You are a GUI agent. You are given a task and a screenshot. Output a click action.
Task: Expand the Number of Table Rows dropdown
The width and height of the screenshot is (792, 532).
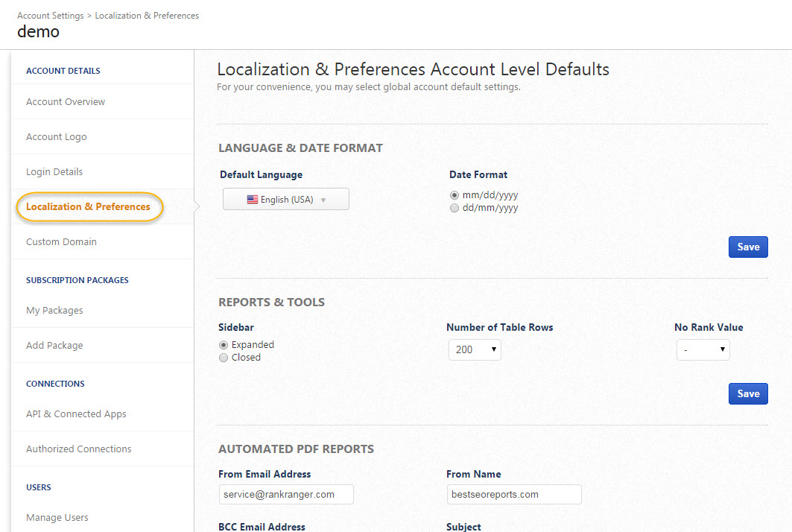point(475,349)
